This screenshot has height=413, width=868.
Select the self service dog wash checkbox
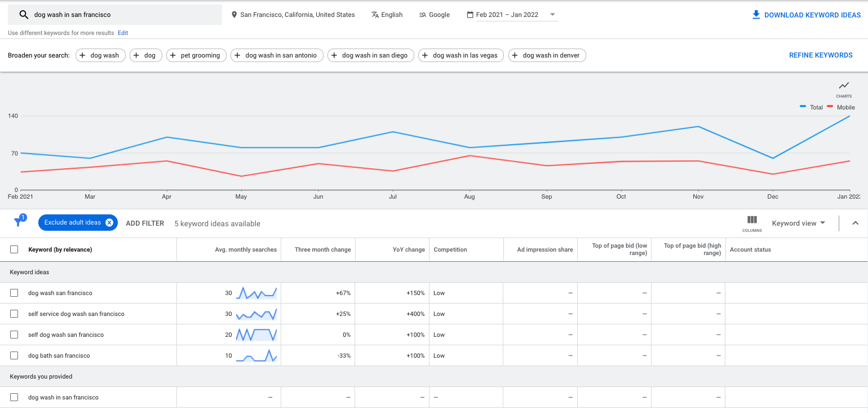(x=14, y=314)
